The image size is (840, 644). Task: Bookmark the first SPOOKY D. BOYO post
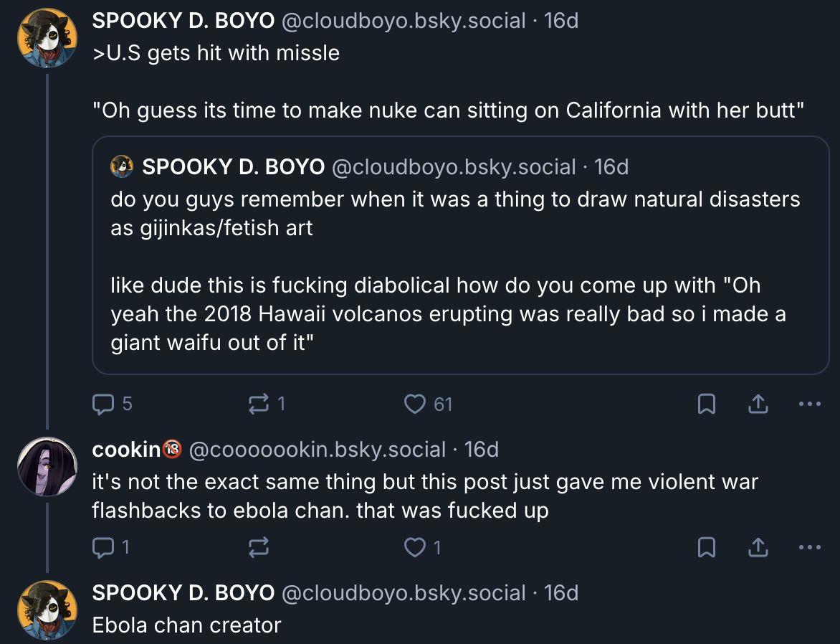point(706,405)
